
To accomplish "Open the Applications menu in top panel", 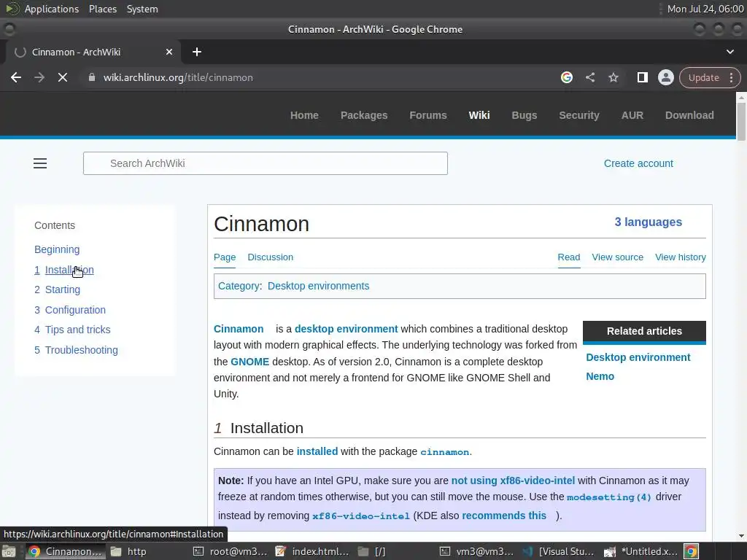I will tap(52, 9).
